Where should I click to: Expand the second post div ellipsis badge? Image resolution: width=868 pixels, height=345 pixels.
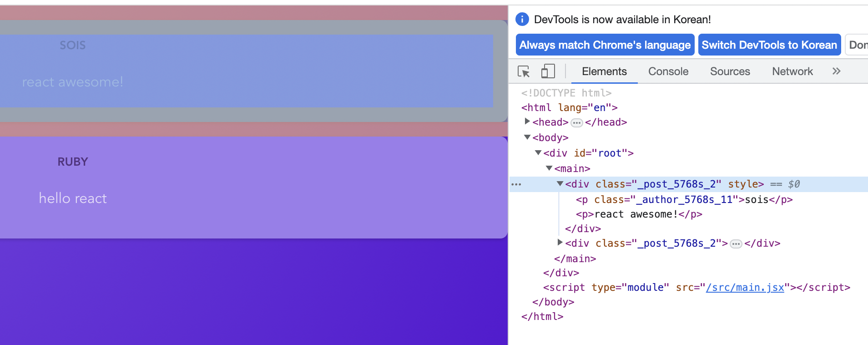(736, 244)
